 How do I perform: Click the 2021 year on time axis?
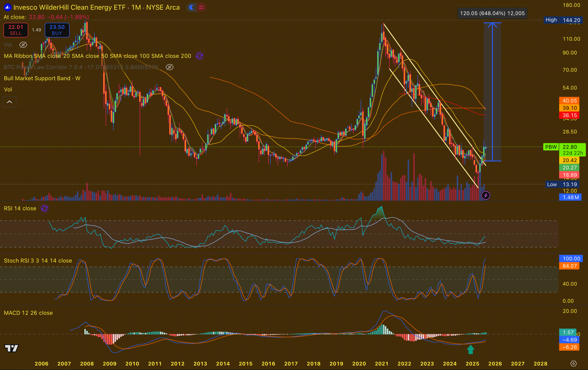[x=382, y=363]
